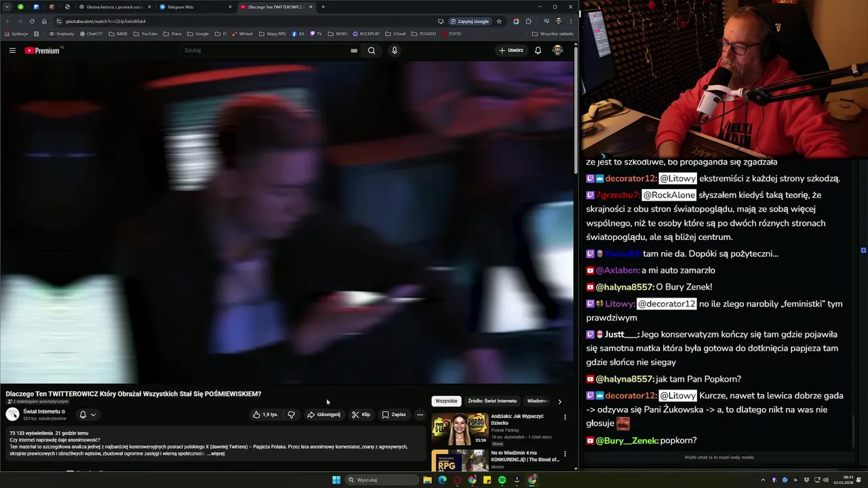Image resolution: width=868 pixels, height=488 pixels.
Task: Like the video with thumbs up
Action: [x=265, y=414]
